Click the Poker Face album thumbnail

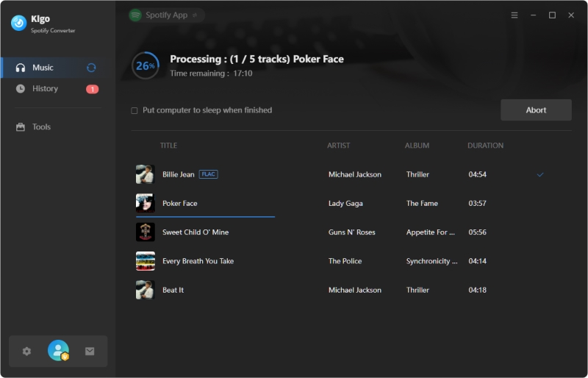click(x=145, y=203)
